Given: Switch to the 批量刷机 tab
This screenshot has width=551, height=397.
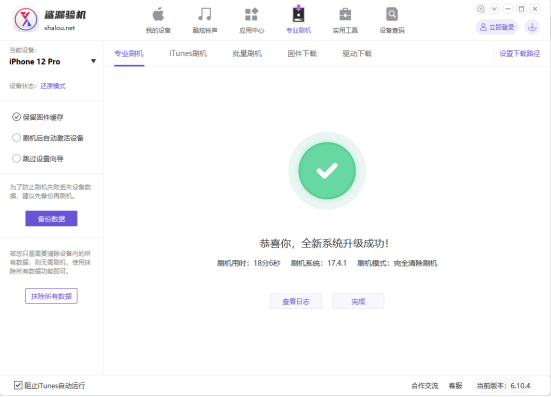Looking at the screenshot, I should pyautogui.click(x=247, y=54).
